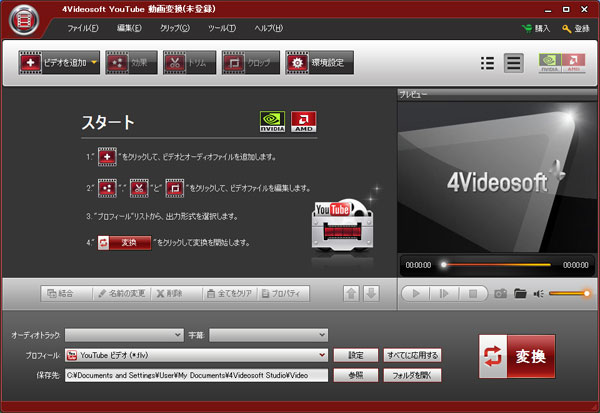Minimize the application window
Viewport: 600px width, 413px height.
pyautogui.click(x=548, y=10)
